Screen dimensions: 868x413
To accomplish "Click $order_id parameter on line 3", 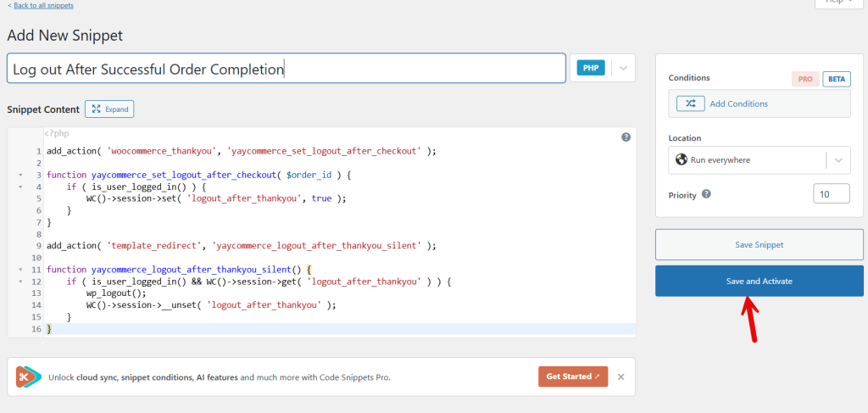I will point(309,175).
